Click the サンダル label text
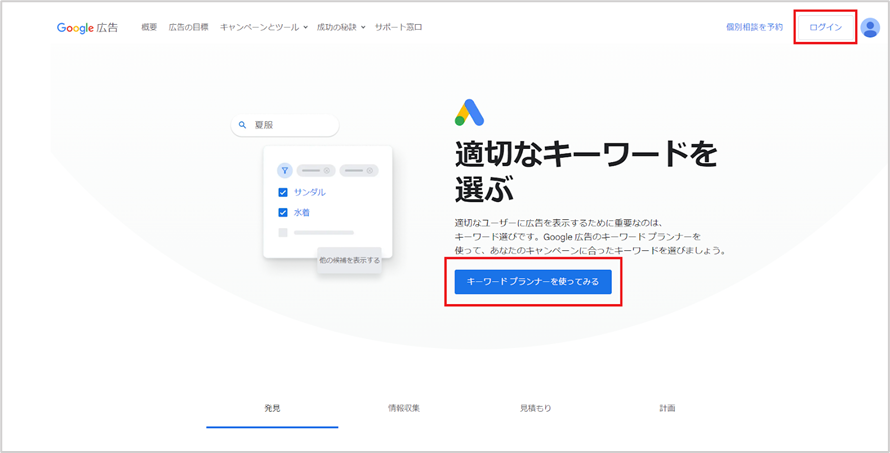This screenshot has height=453, width=890. (x=310, y=192)
